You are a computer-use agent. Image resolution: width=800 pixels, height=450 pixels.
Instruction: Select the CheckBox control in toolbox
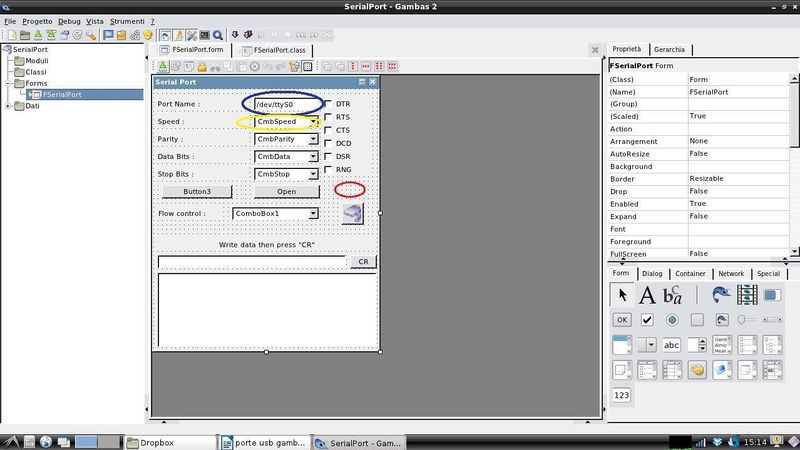tap(647, 320)
